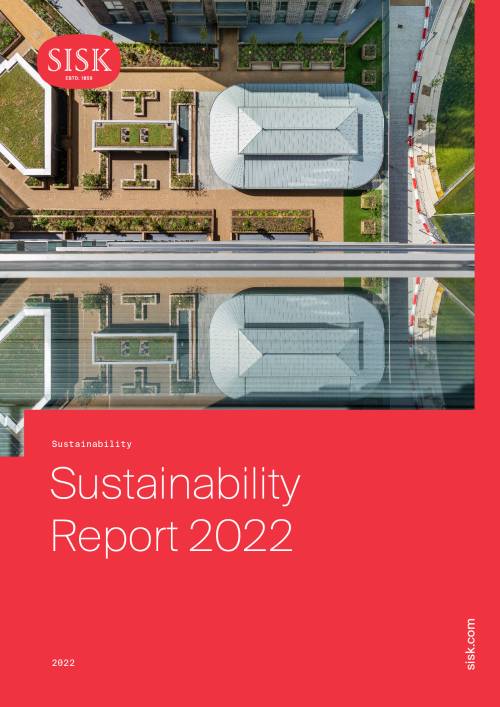Click the '2022' footer text
Viewport: 500px width, 707px height.
pos(63,663)
